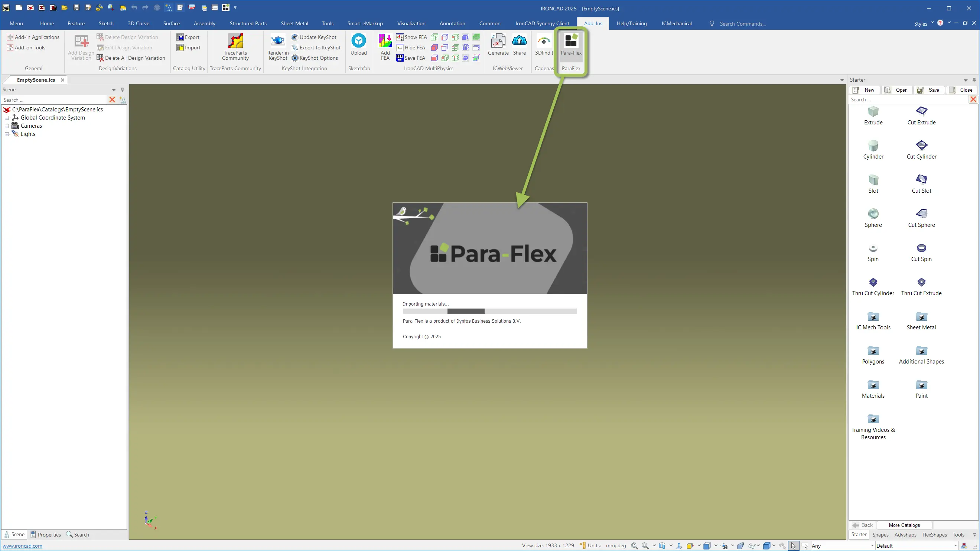The image size is (980, 551).
Task: Switch to the Sheet Metal ribbon tab
Action: coord(294,23)
